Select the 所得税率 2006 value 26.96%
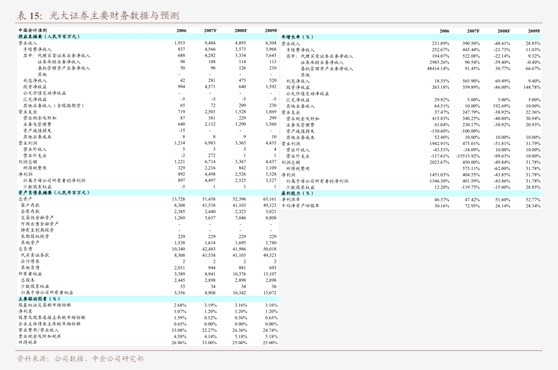 [180, 343]
